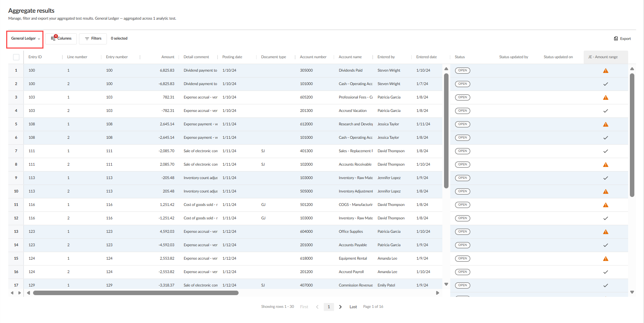
Task: Click checkmark icon in row 16
Action: point(605,272)
